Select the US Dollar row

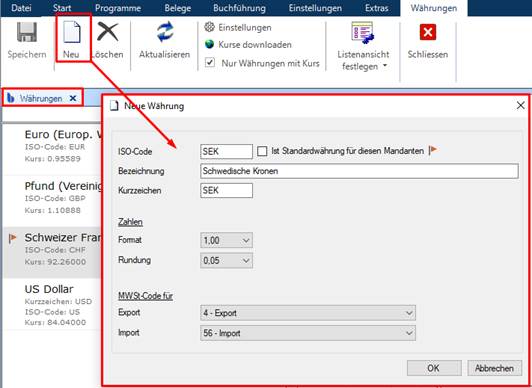tap(52, 305)
